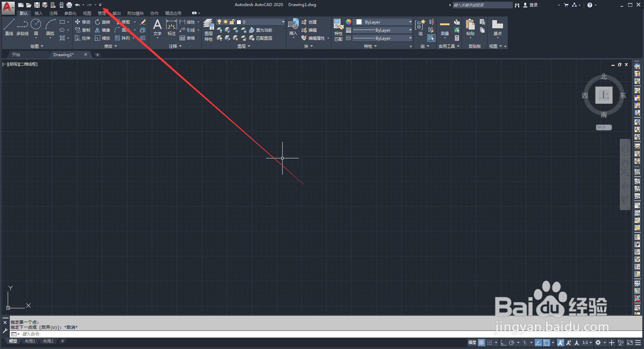Click the Stretch (拉伸) tool
Viewport: 644px width, 349px height.
tap(82, 38)
